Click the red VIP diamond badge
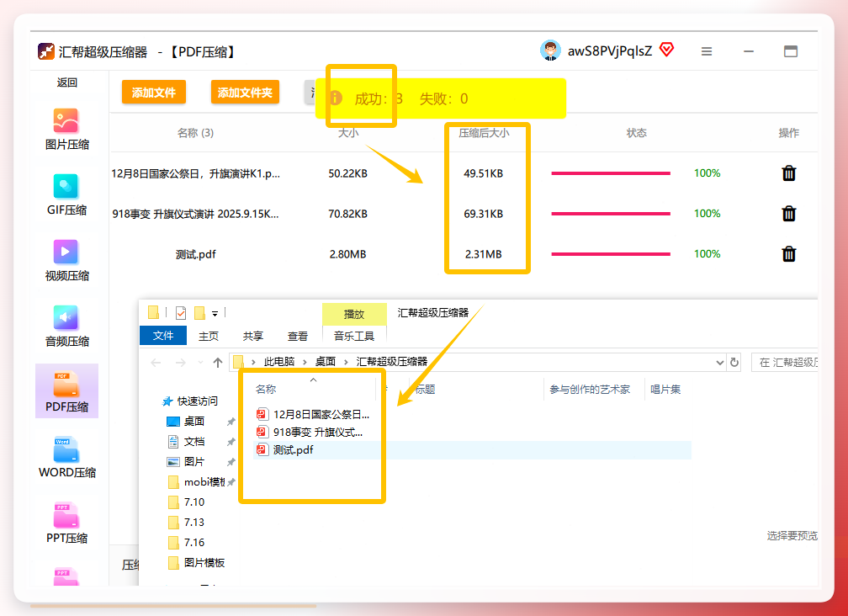The height and width of the screenshot is (616, 848). tap(667, 50)
